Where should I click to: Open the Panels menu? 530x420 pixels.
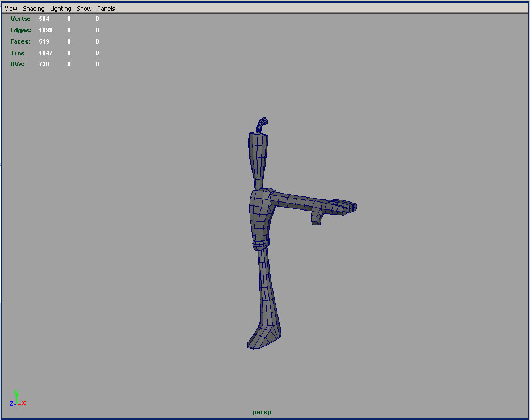click(106, 9)
